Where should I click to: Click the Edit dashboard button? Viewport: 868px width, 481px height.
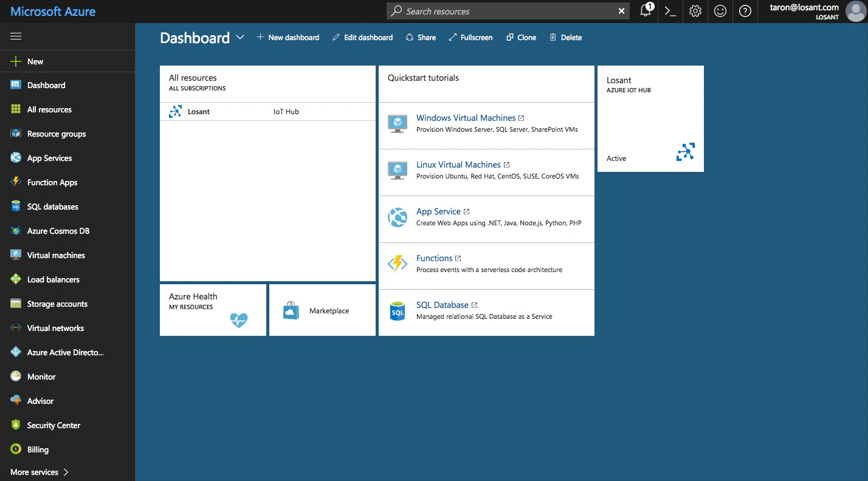(362, 37)
